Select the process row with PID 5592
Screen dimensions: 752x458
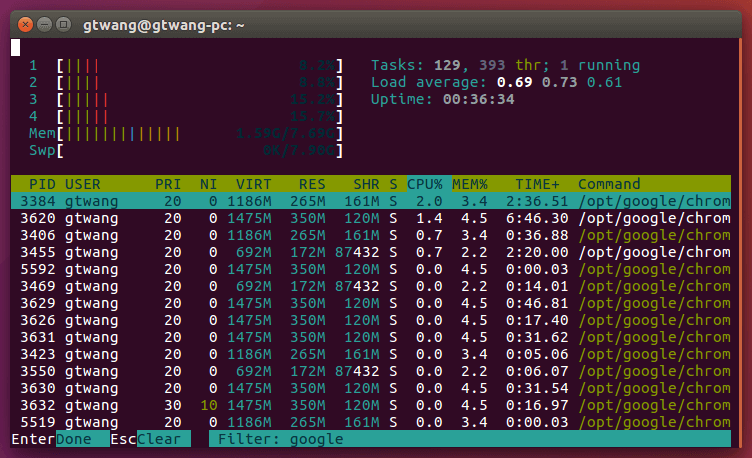(x=370, y=269)
